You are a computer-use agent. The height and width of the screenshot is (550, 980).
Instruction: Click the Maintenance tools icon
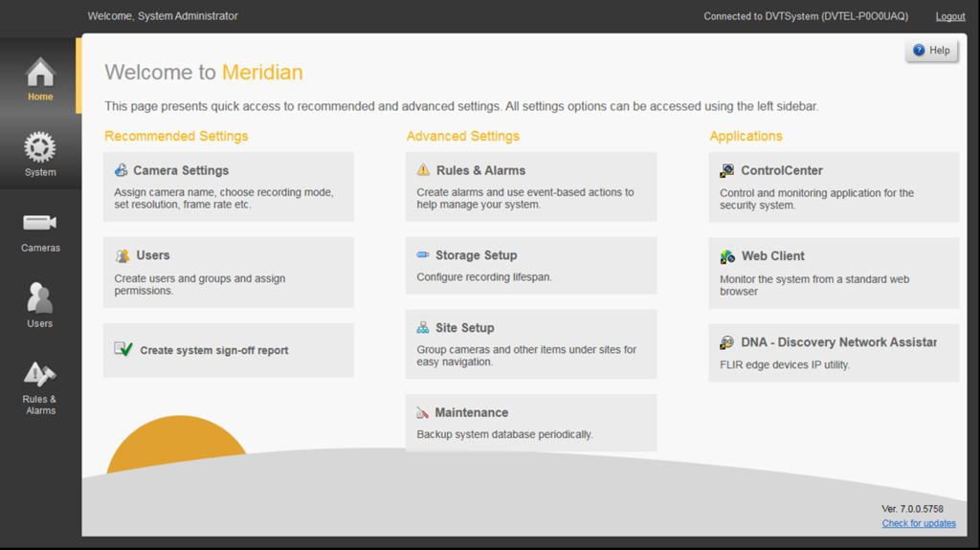coord(422,412)
